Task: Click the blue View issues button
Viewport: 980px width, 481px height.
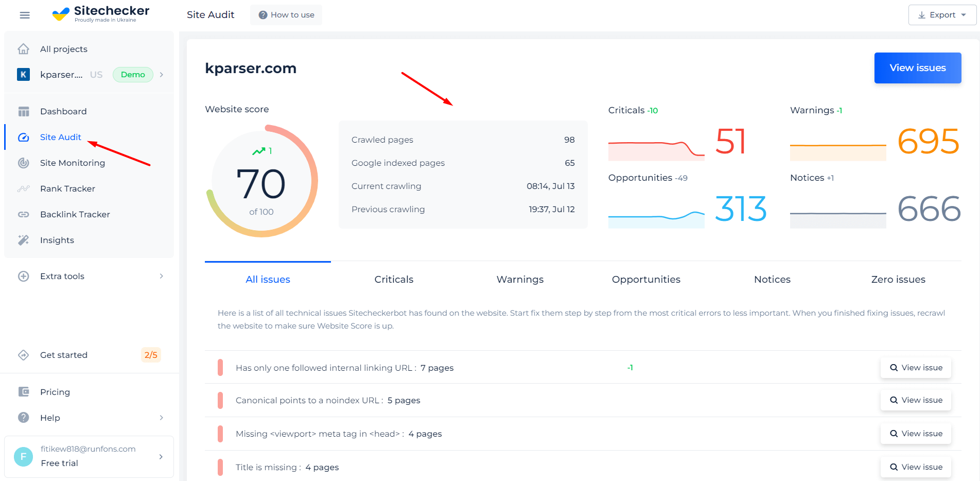Action: [x=918, y=68]
